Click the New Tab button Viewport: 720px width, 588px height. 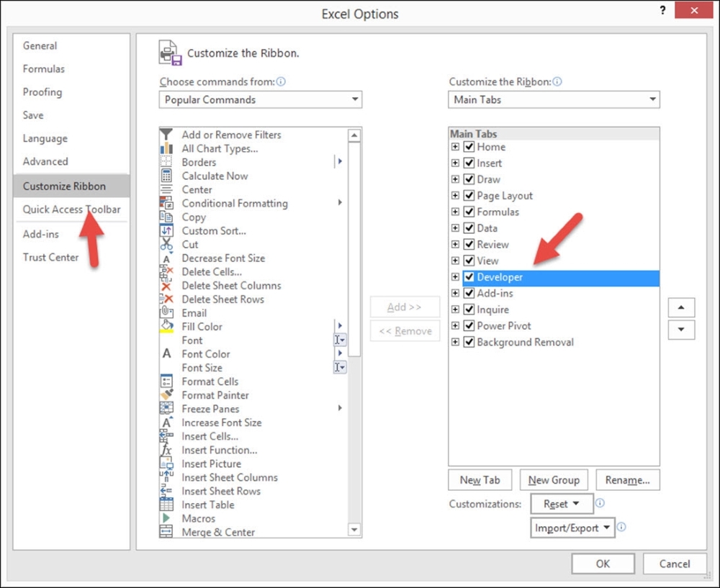(x=480, y=480)
